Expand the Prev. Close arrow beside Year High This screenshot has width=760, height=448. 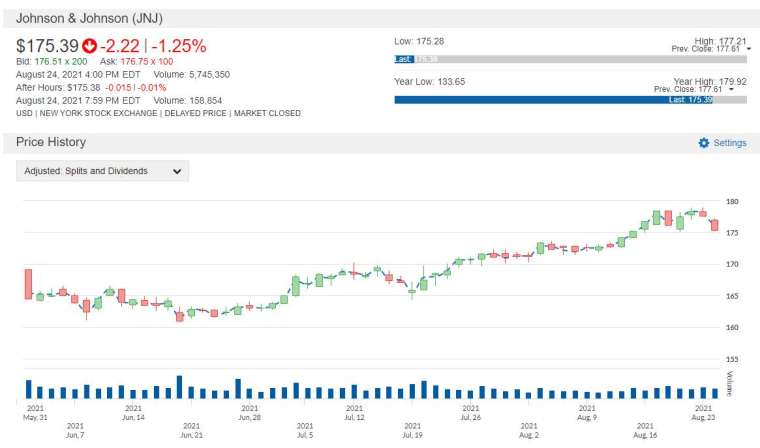pyautogui.click(x=731, y=89)
